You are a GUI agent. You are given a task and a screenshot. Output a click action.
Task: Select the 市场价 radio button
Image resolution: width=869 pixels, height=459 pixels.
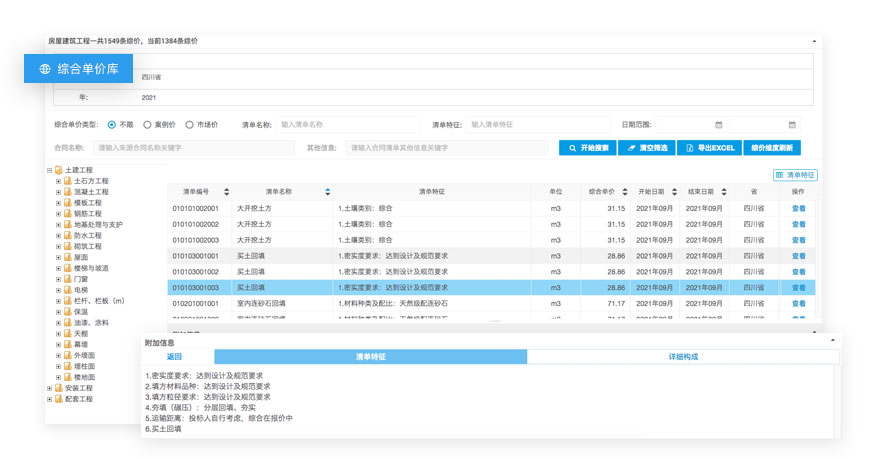[x=190, y=125]
